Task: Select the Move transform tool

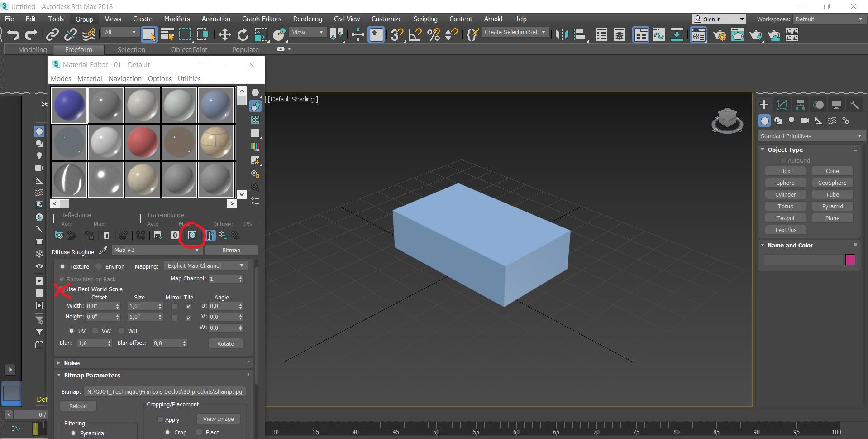Action: [x=224, y=35]
